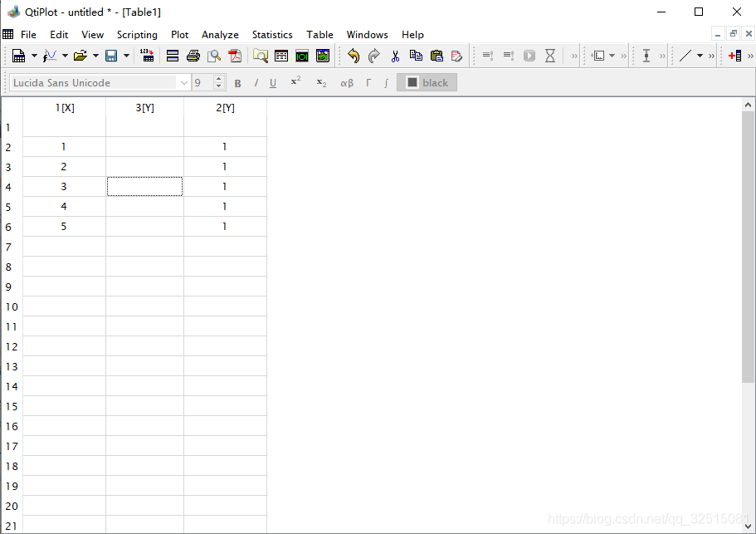Click the grayed play script icon
The image size is (756, 534).
[529, 56]
